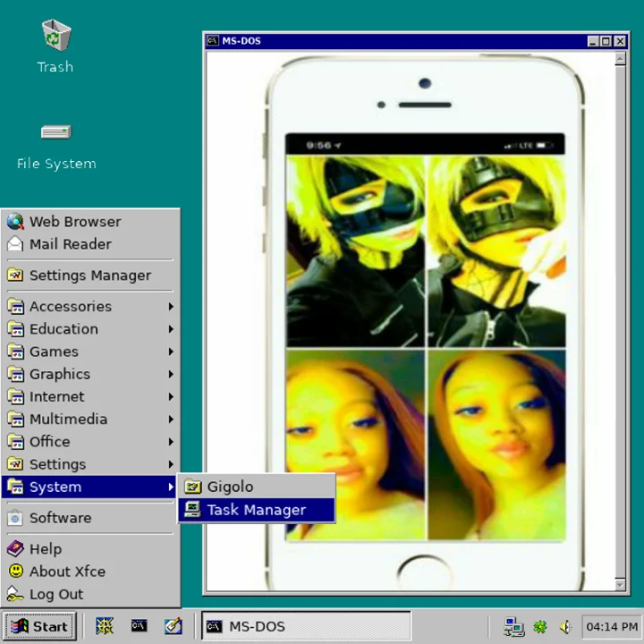Click the Internet folder icon
644x644 pixels.
tap(15, 397)
